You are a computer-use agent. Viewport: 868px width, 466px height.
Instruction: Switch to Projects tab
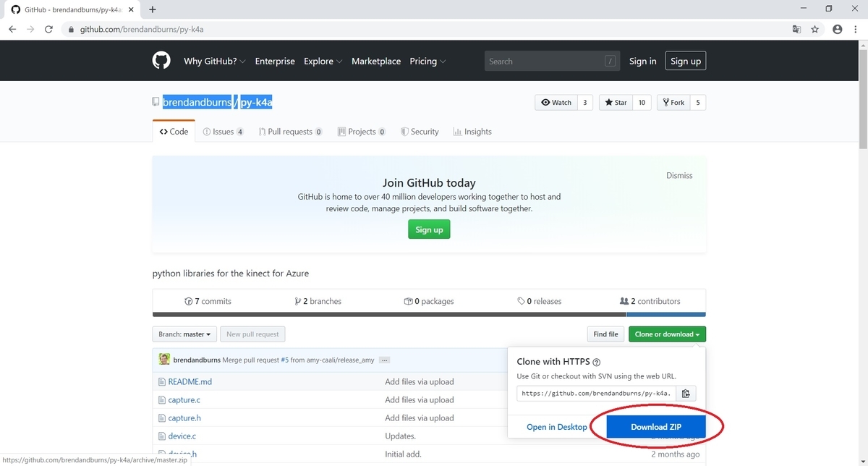[x=362, y=132]
